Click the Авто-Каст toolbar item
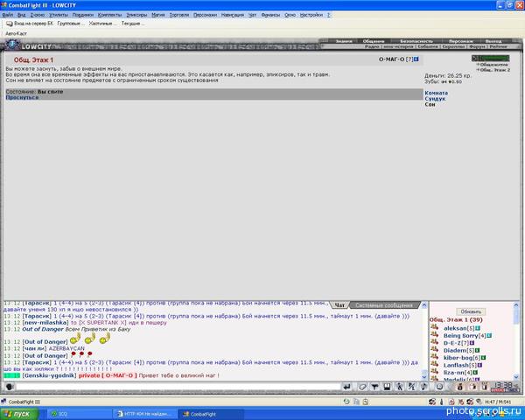Viewport: 525px width, 420px height. 16,33
